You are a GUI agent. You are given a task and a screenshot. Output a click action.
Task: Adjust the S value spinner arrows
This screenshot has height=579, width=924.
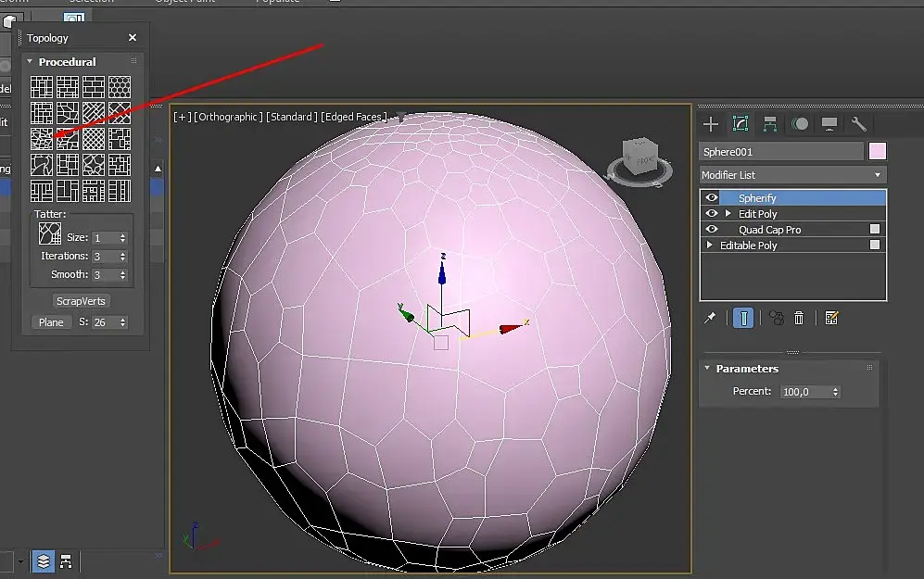(x=122, y=322)
